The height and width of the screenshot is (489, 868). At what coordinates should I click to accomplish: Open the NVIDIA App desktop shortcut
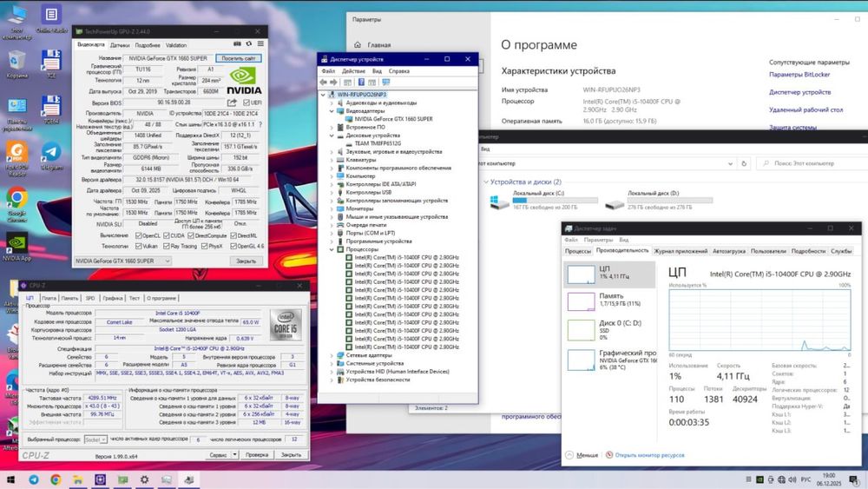click(16, 244)
